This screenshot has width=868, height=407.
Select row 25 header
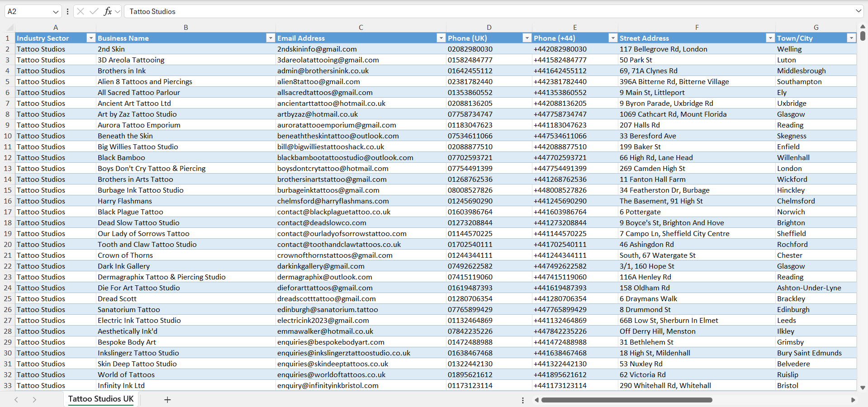point(8,298)
